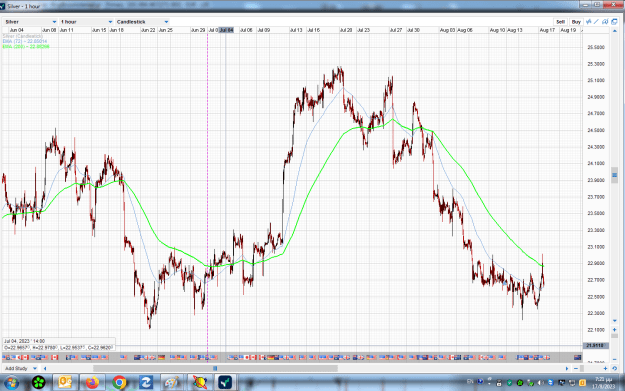
Task: Click the Buy button
Action: 576,22
